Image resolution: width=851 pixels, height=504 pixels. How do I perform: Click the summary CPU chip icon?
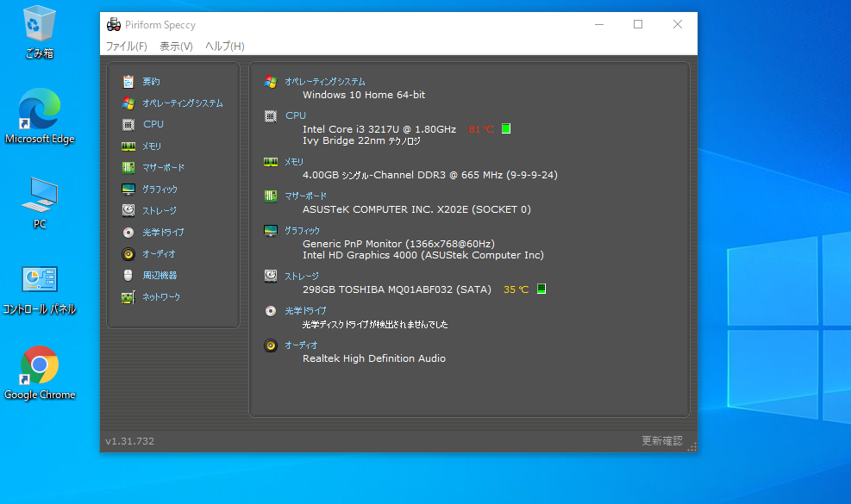[270, 116]
